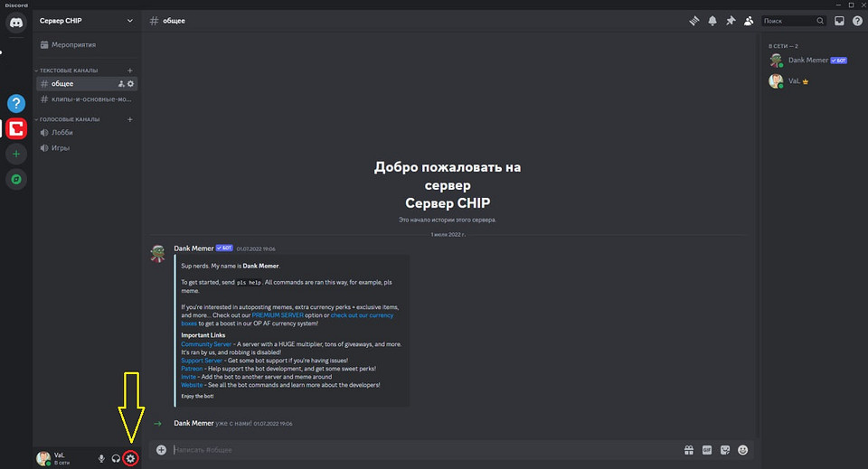Screen dimensions: 868x469
Task: Open notification settings bell icon
Action: (712, 20)
